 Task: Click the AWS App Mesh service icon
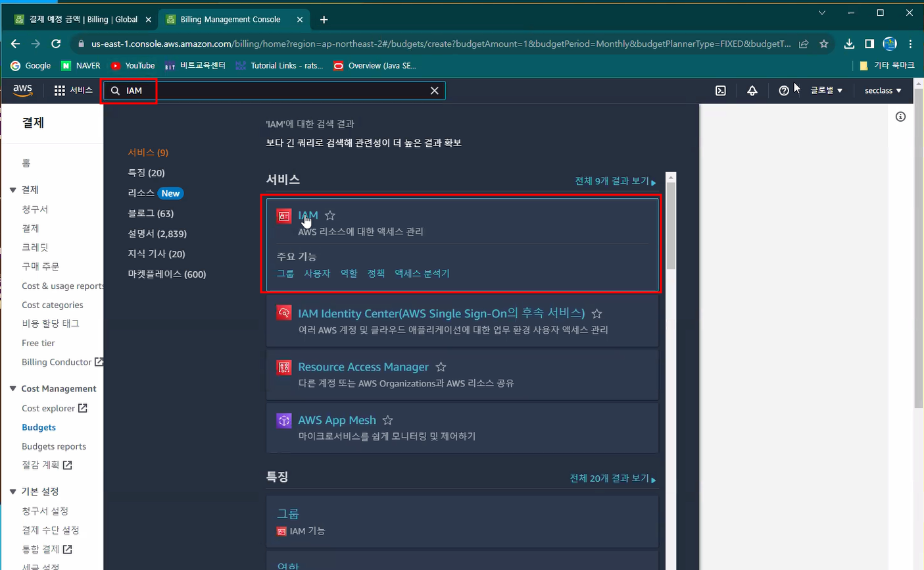pyautogui.click(x=284, y=421)
